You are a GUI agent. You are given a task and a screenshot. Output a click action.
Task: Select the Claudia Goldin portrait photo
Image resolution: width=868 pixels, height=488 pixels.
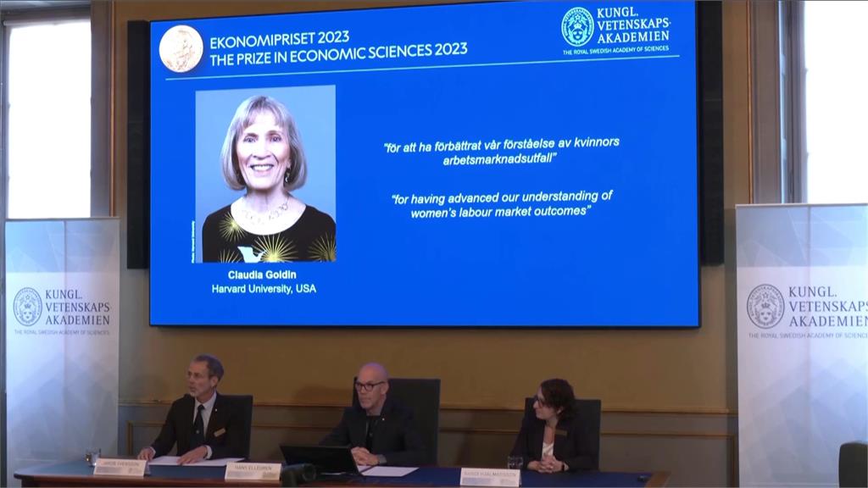pos(265,174)
